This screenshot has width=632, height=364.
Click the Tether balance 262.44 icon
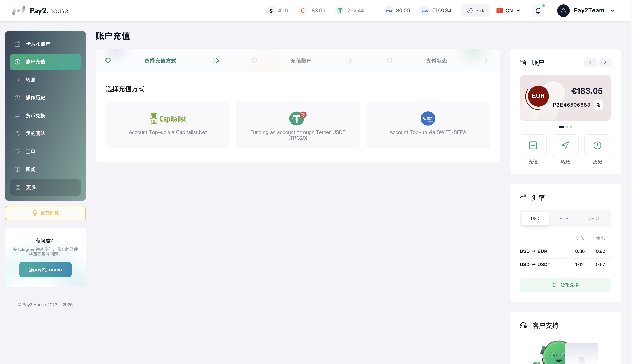tap(340, 10)
